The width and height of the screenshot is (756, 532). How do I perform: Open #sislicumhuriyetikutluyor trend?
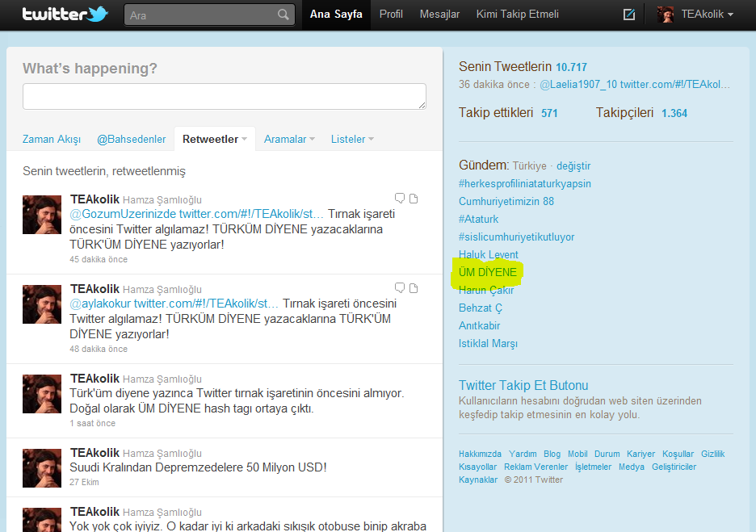click(516, 237)
